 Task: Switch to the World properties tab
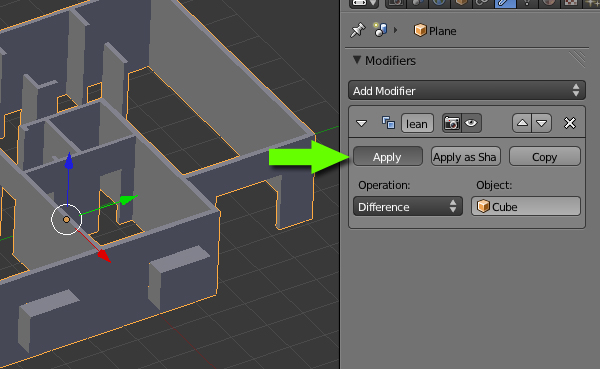coord(439,3)
